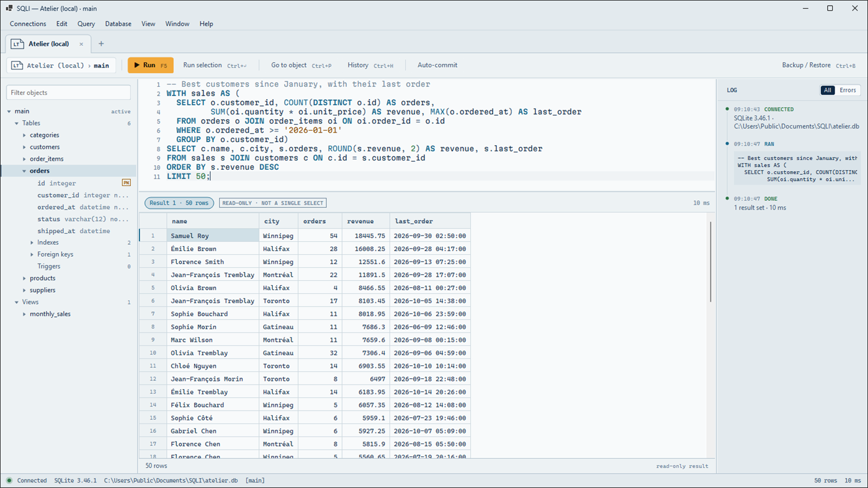
Task: Click Go to object button
Action: 301,65
